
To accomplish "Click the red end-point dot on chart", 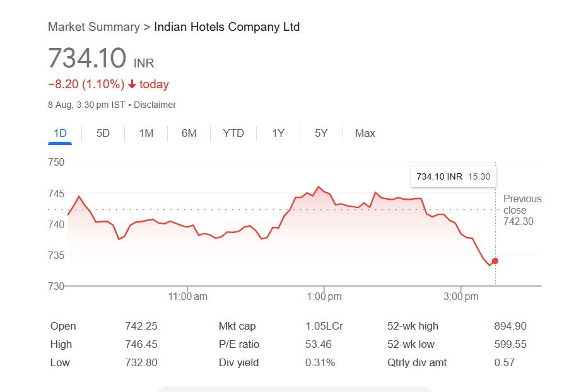I will [495, 261].
